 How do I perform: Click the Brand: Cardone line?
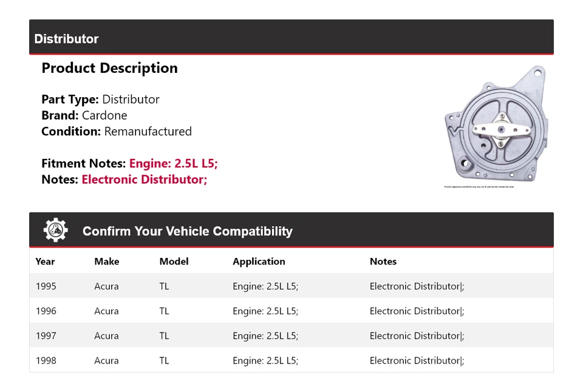click(x=84, y=115)
